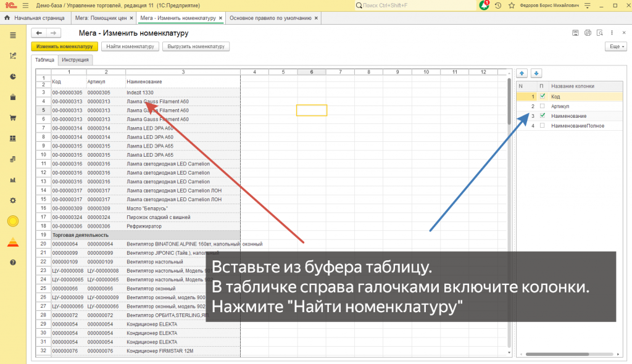Viewport: 632px width, 364px height.
Task: Open the coins treasury section in sidebar
Action: 13,159
